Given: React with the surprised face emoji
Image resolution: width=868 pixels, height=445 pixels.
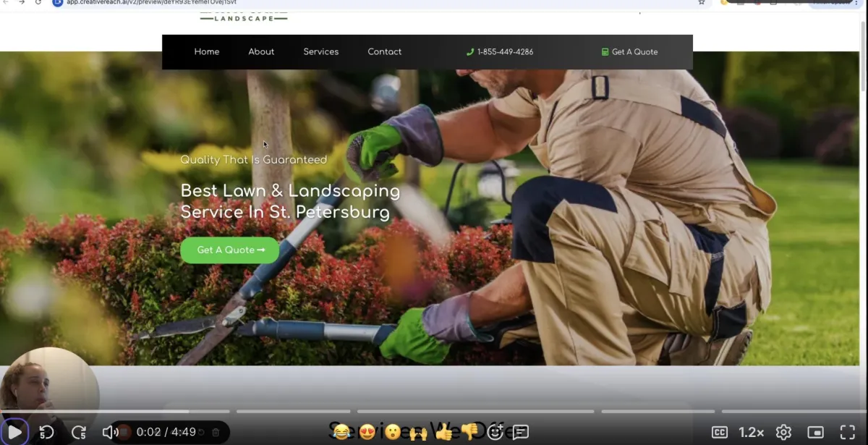Looking at the screenshot, I should 393,433.
